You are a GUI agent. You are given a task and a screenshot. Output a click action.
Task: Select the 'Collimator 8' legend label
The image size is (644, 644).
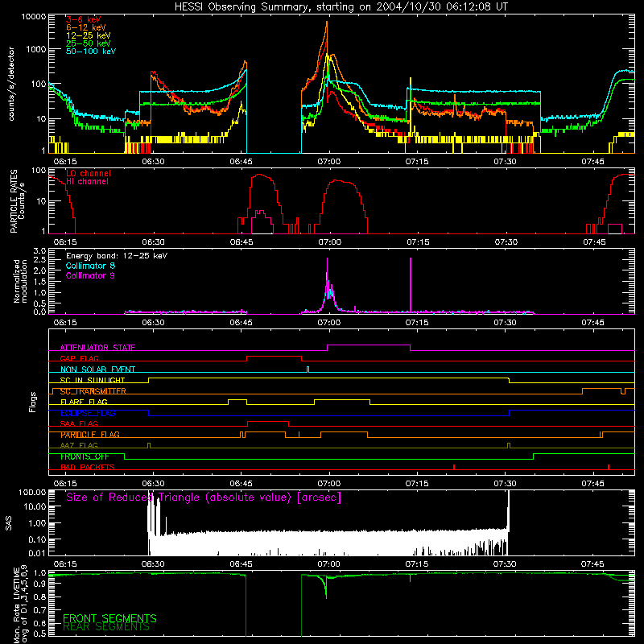(x=90, y=266)
